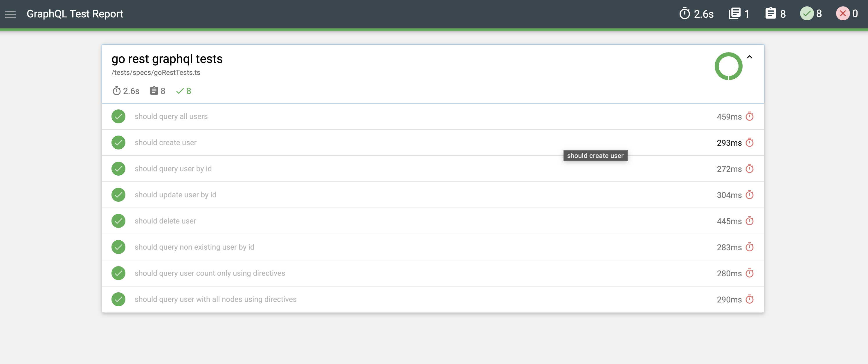
Task: Click pass icon for should create user
Action: [118, 143]
